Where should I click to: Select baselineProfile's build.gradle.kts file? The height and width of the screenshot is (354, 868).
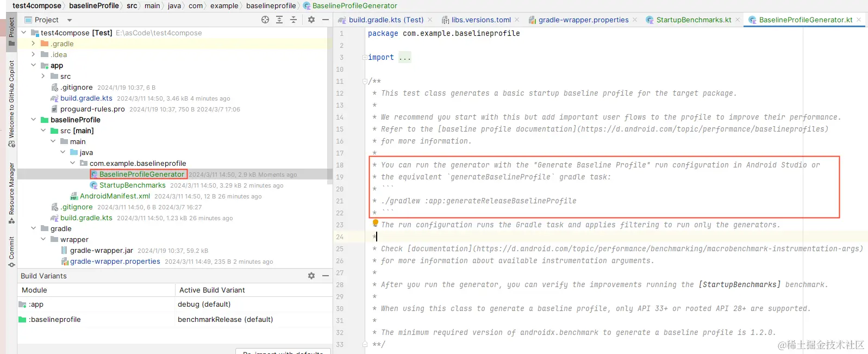[x=86, y=218]
